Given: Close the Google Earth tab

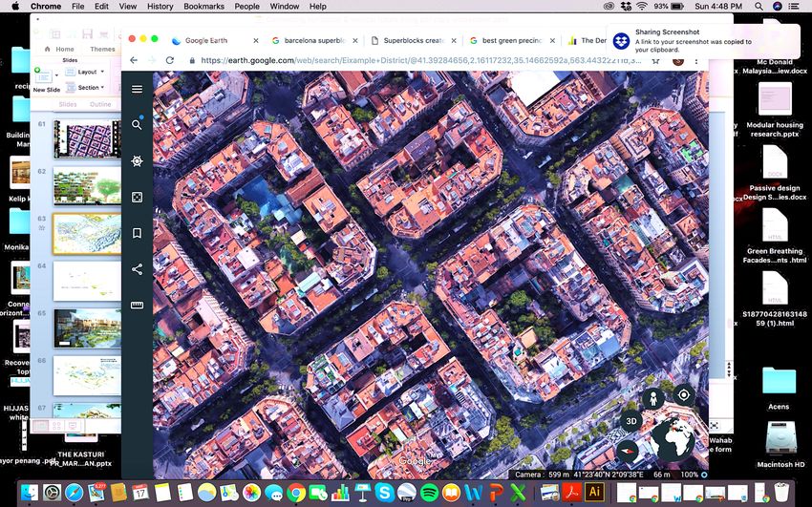Looking at the screenshot, I should [x=256, y=40].
